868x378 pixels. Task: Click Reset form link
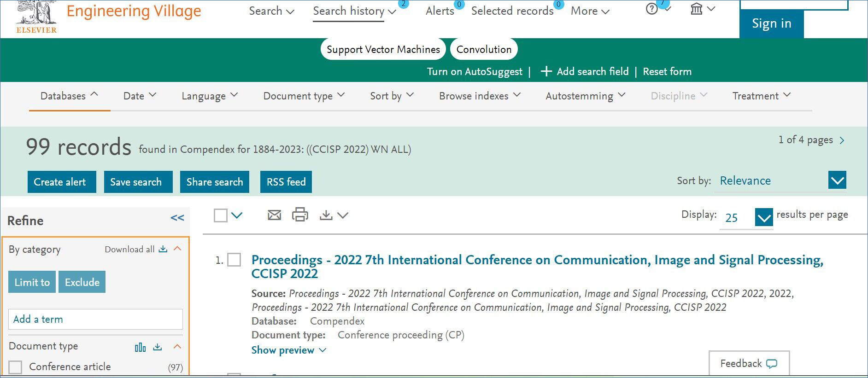point(667,71)
